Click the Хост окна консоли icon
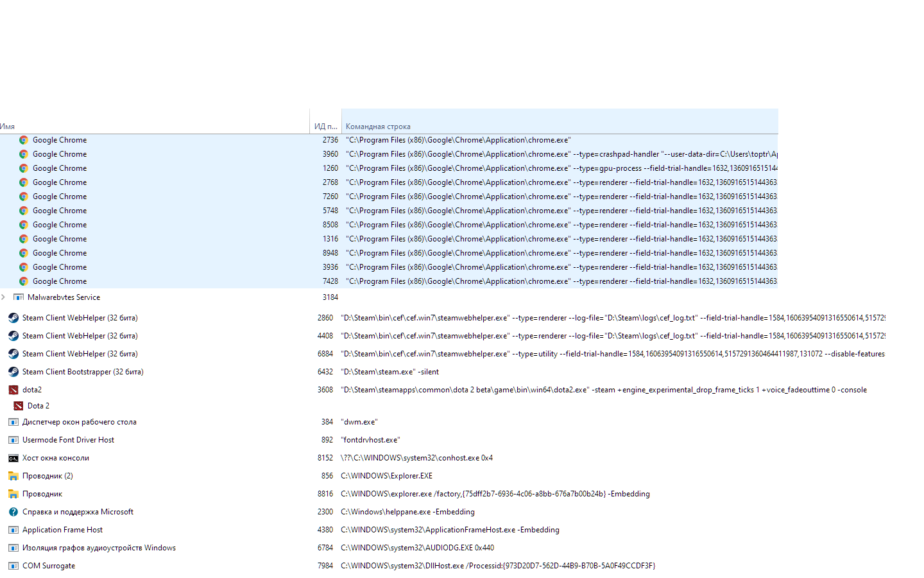The height and width of the screenshot is (578, 924). [13, 458]
